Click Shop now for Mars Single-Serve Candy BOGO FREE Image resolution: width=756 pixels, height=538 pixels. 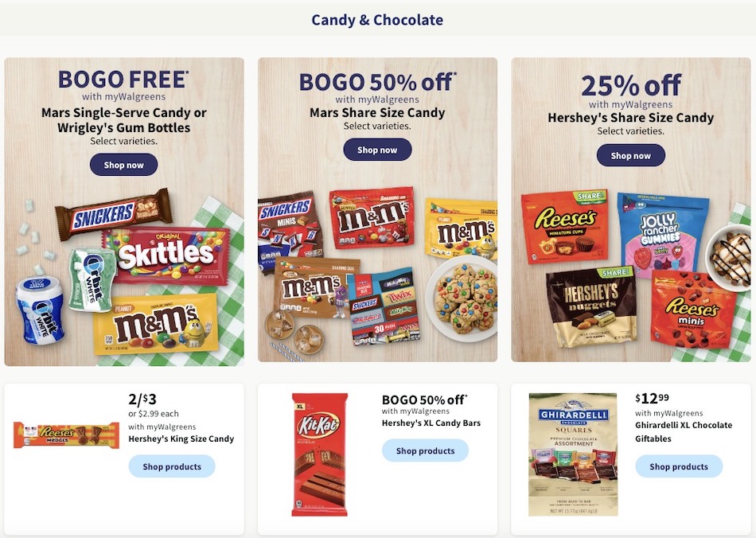123,164
